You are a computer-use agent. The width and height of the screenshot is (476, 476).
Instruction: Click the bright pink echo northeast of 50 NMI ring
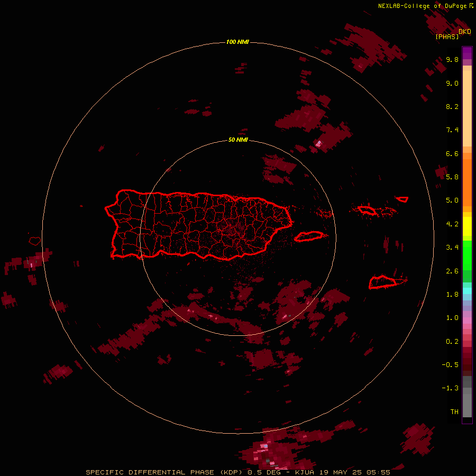click(x=319, y=143)
